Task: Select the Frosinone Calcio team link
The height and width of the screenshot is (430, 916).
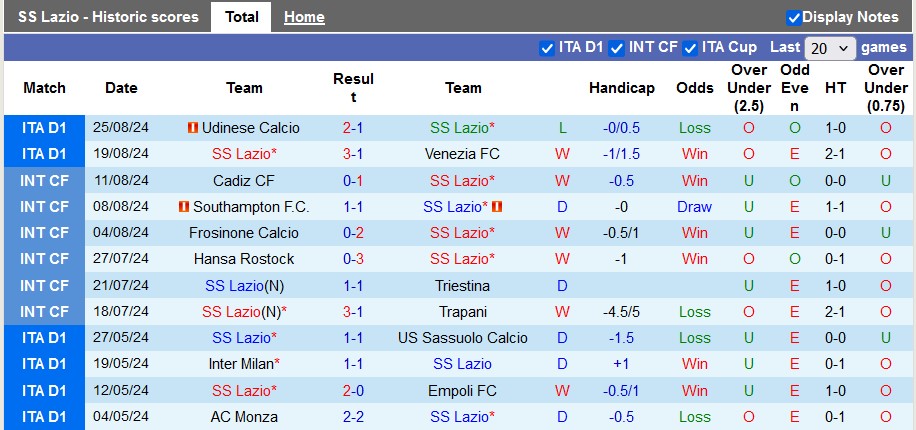Action: coord(244,233)
